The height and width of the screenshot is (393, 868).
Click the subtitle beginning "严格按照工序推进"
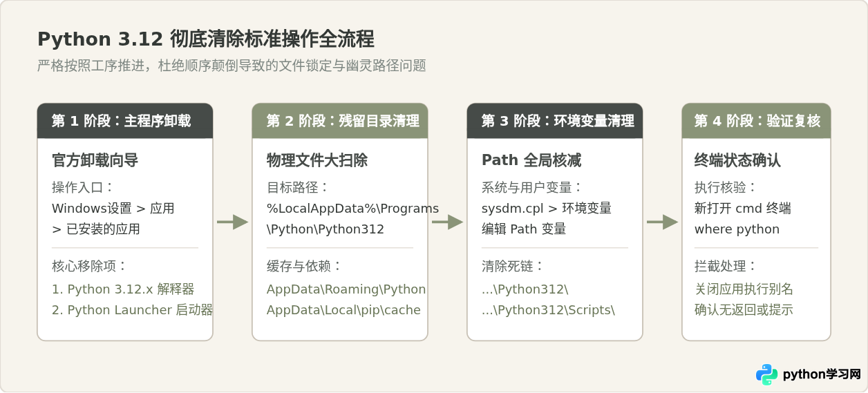click(x=232, y=66)
